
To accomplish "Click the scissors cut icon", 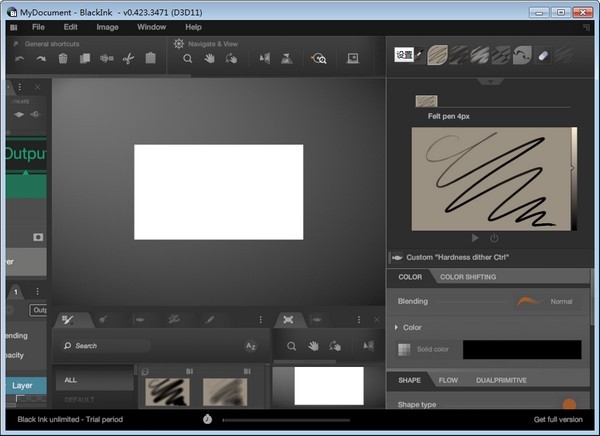I will [128, 59].
